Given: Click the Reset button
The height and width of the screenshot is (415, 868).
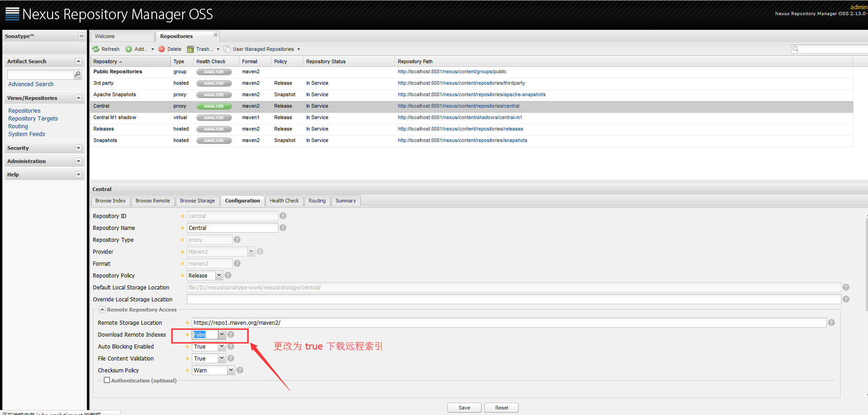Looking at the screenshot, I should pos(501,408).
